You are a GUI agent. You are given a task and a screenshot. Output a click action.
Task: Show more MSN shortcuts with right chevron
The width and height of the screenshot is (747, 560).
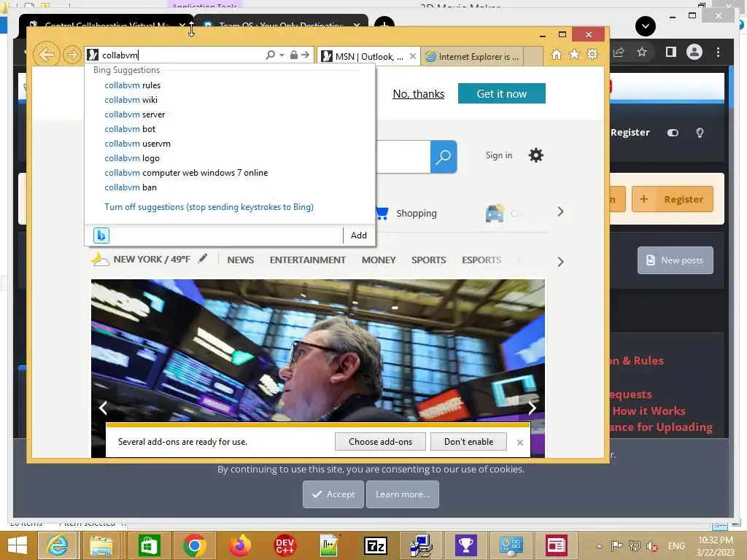tap(560, 212)
